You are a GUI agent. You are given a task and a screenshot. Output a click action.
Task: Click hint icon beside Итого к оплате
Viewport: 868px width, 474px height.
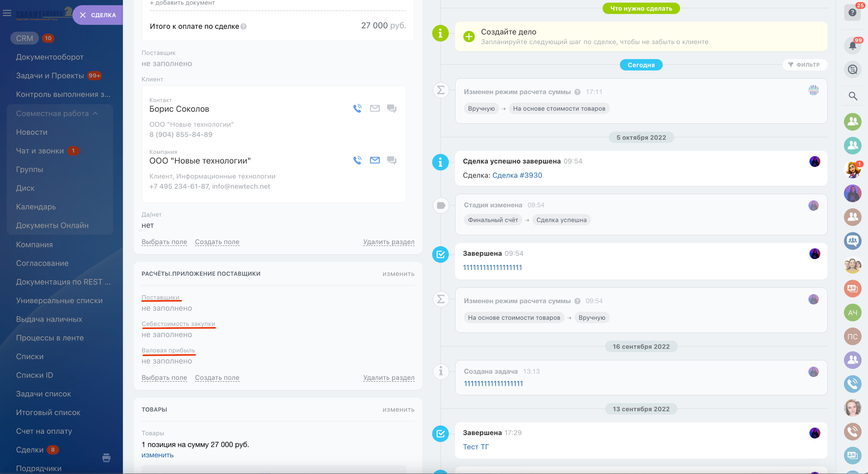(x=243, y=27)
